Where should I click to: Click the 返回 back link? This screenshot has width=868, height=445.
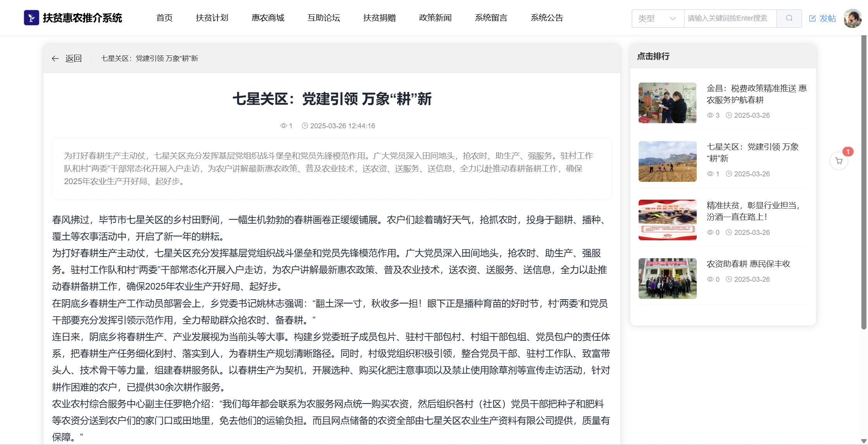pos(73,59)
